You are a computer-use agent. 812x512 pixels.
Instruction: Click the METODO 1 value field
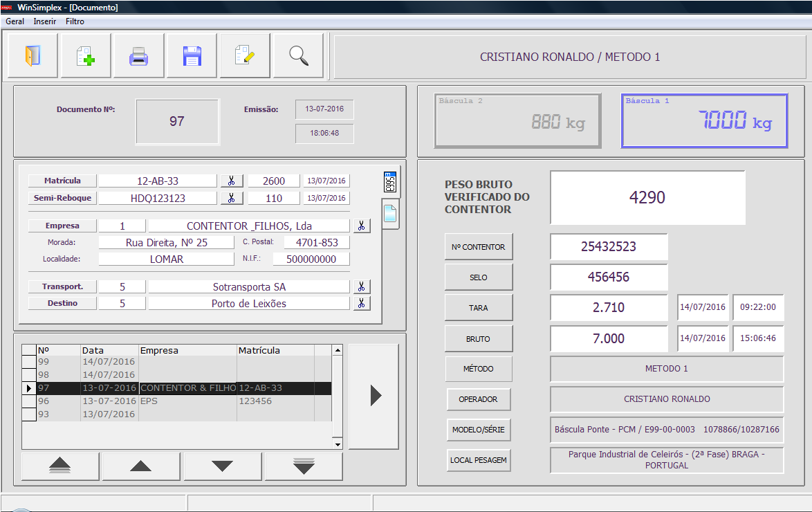point(667,369)
